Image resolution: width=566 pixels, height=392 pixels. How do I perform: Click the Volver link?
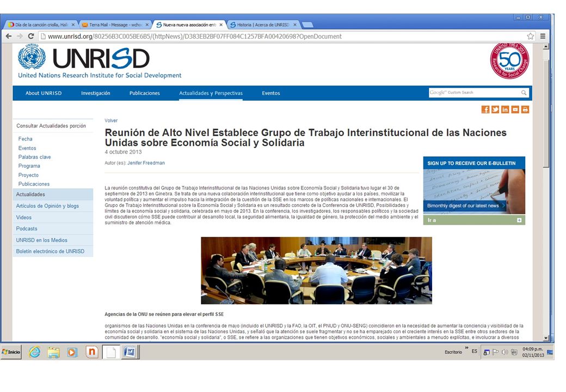tap(111, 120)
